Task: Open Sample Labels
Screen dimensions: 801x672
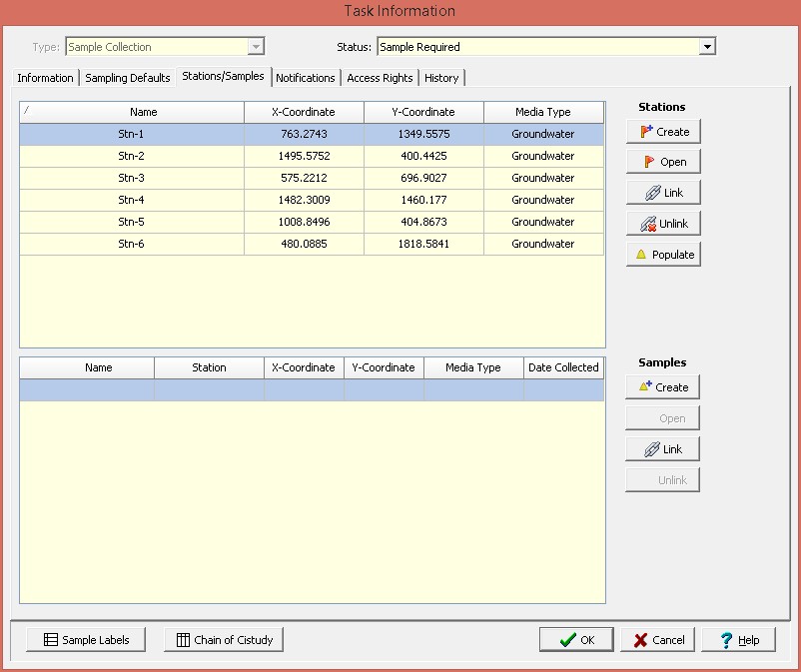Action: [x=86, y=640]
